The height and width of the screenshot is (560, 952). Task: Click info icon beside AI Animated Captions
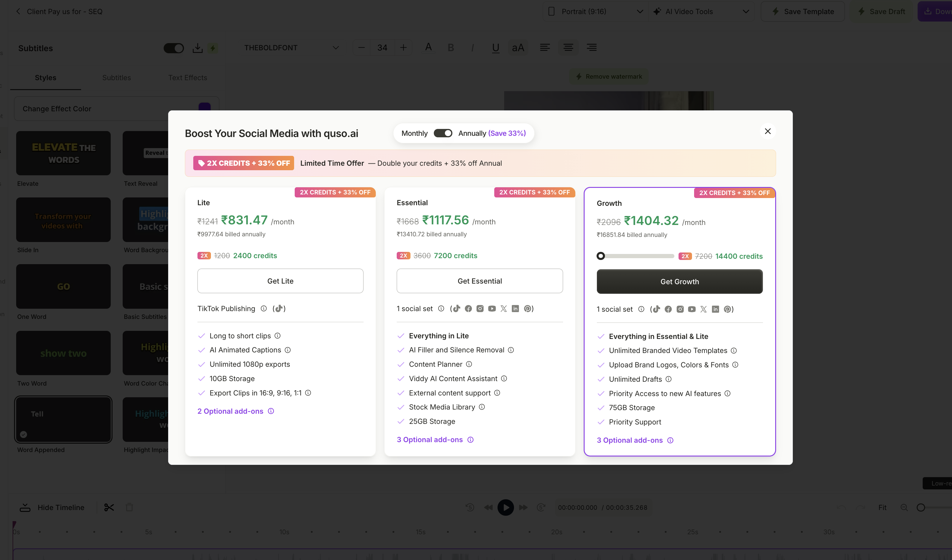(x=288, y=350)
